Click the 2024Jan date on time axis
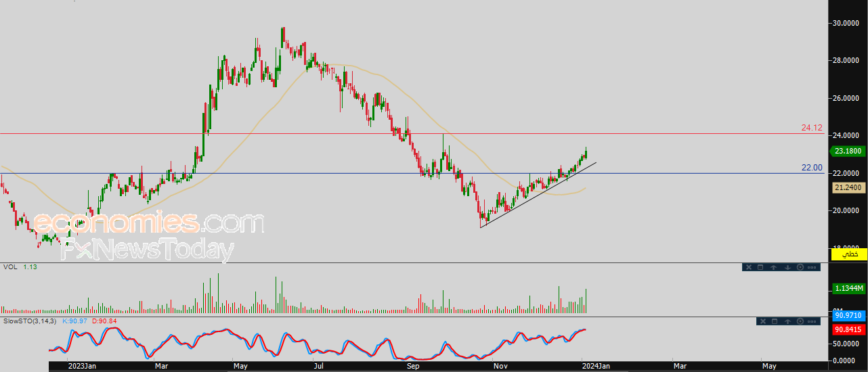The image size is (868, 372). tap(594, 366)
